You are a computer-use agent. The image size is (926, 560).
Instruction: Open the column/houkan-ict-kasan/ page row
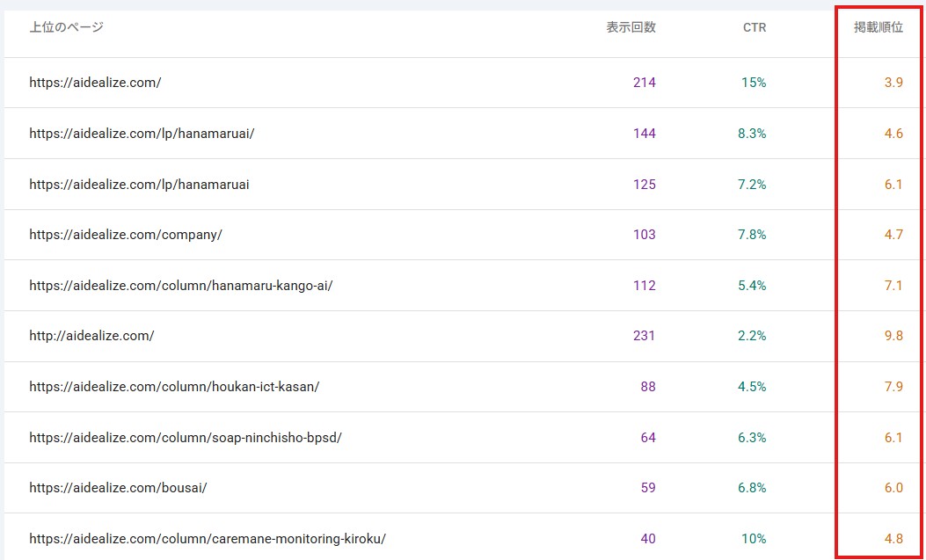463,387
